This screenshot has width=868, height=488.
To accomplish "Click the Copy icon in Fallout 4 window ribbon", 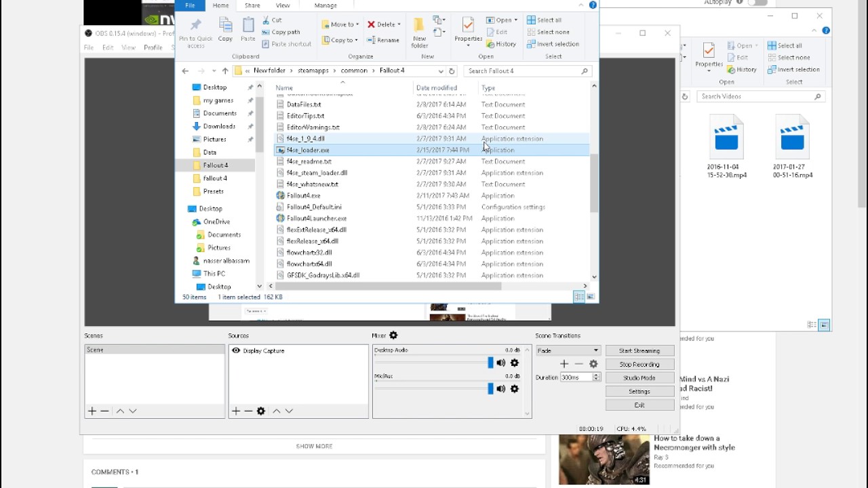I will pyautogui.click(x=226, y=30).
